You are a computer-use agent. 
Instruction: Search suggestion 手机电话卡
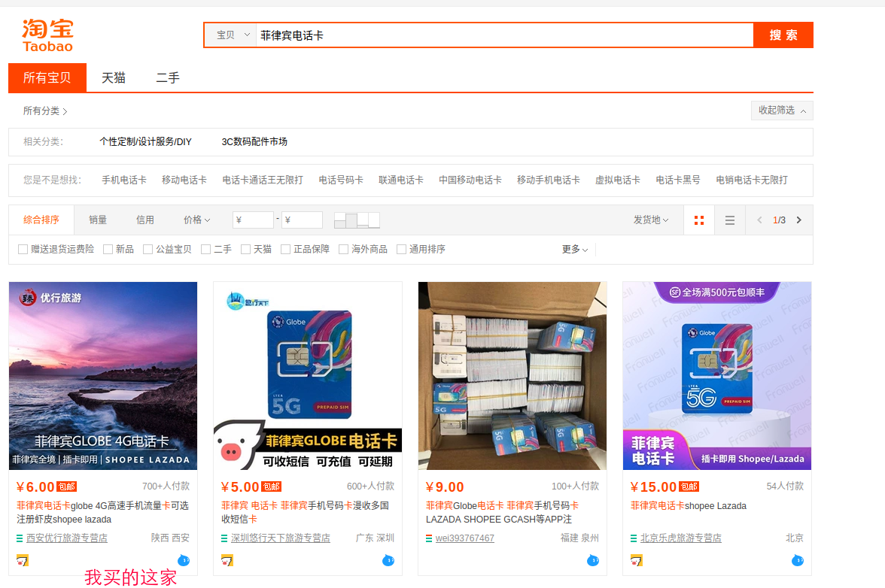point(124,180)
